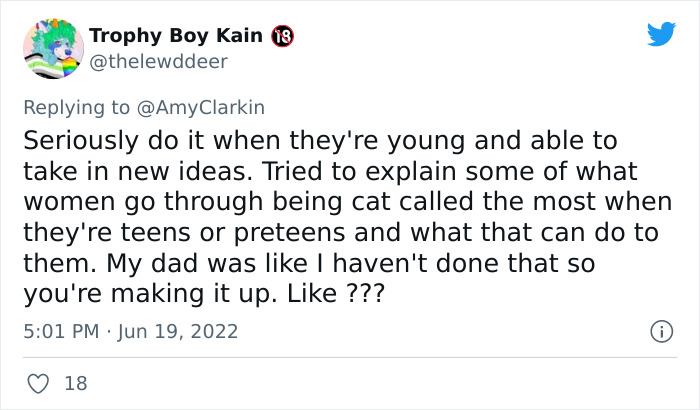Click the Twitter bird logo
700x410 pixels.
point(660,34)
